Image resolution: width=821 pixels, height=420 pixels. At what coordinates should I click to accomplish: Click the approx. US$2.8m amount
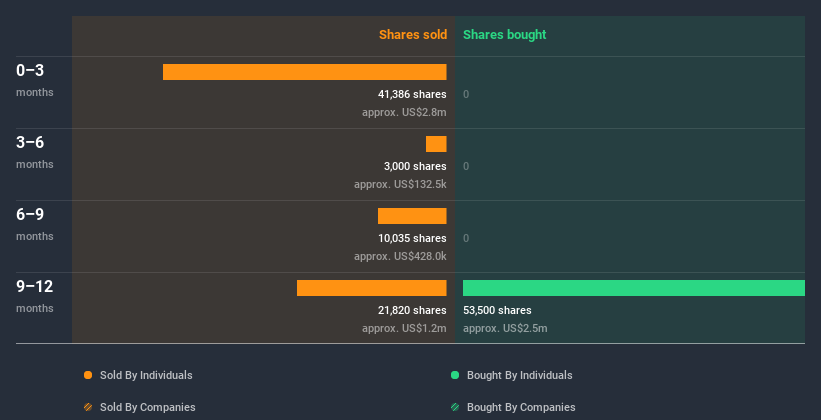point(404,113)
